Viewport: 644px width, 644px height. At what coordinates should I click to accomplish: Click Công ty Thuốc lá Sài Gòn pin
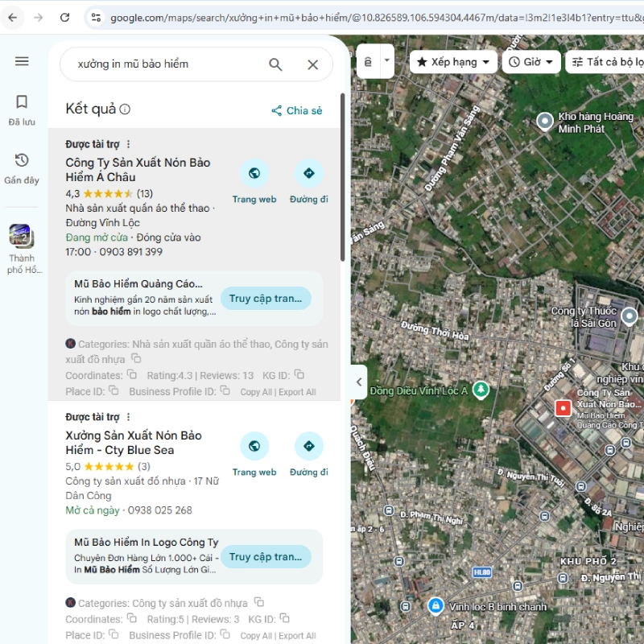[x=629, y=317]
